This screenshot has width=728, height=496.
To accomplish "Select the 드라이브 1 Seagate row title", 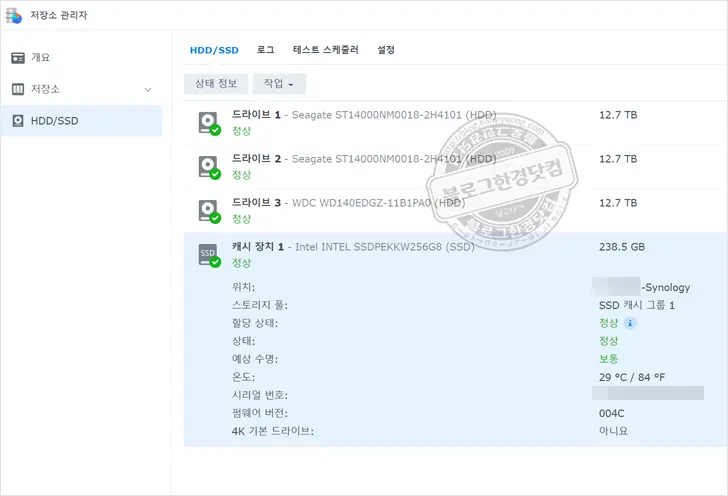I will [364, 115].
